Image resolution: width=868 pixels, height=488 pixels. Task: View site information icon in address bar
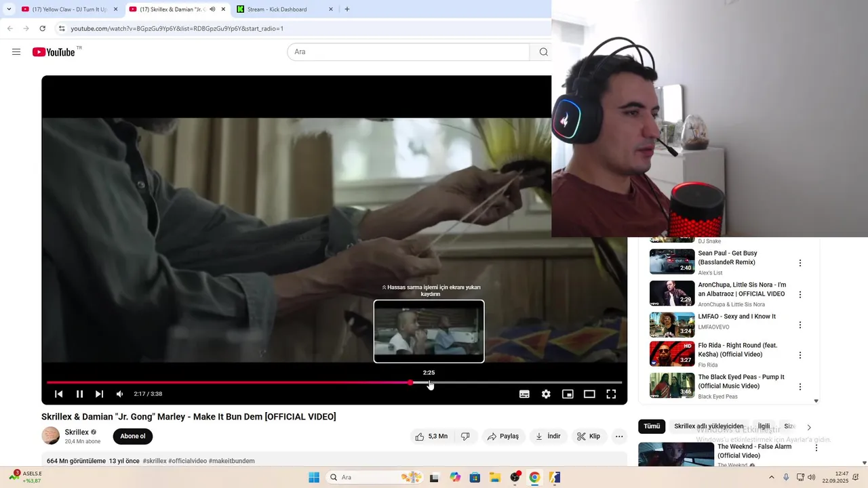(61, 28)
